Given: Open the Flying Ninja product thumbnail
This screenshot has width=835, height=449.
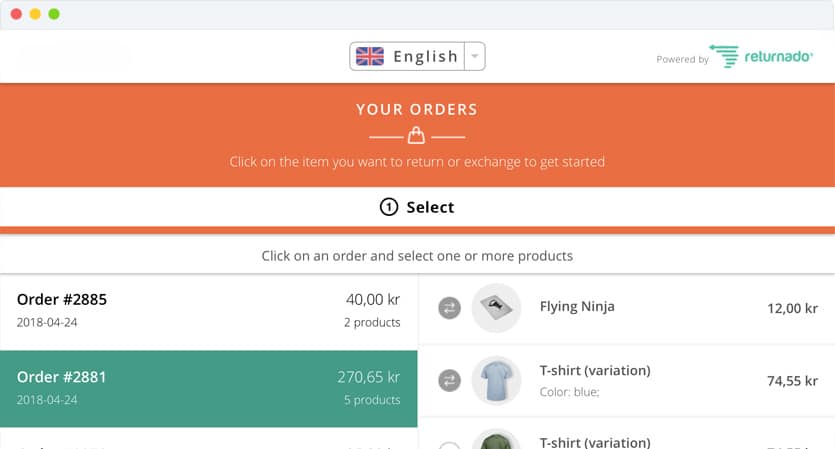Looking at the screenshot, I should pyautogui.click(x=496, y=308).
